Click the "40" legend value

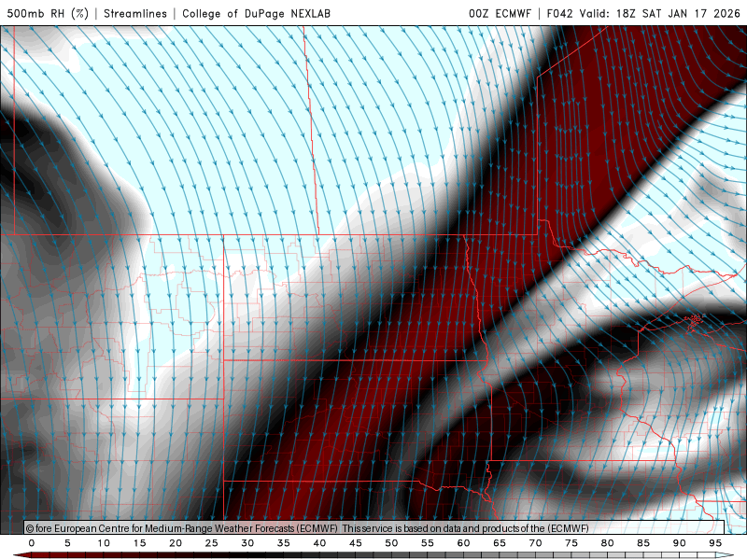(319, 543)
